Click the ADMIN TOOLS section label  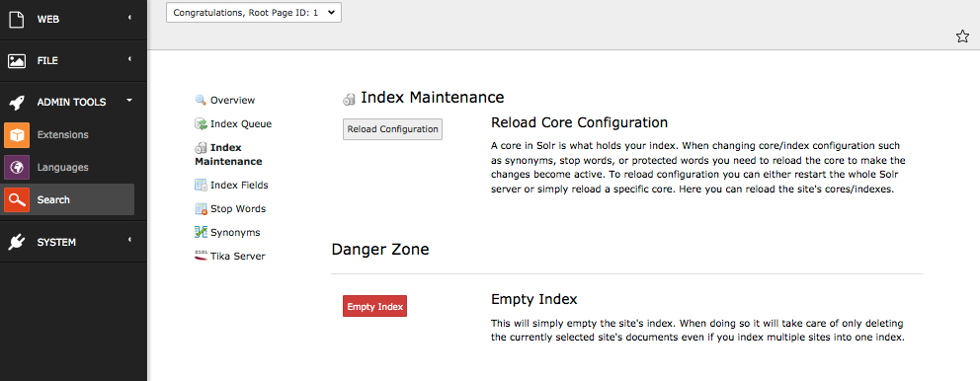(x=71, y=102)
